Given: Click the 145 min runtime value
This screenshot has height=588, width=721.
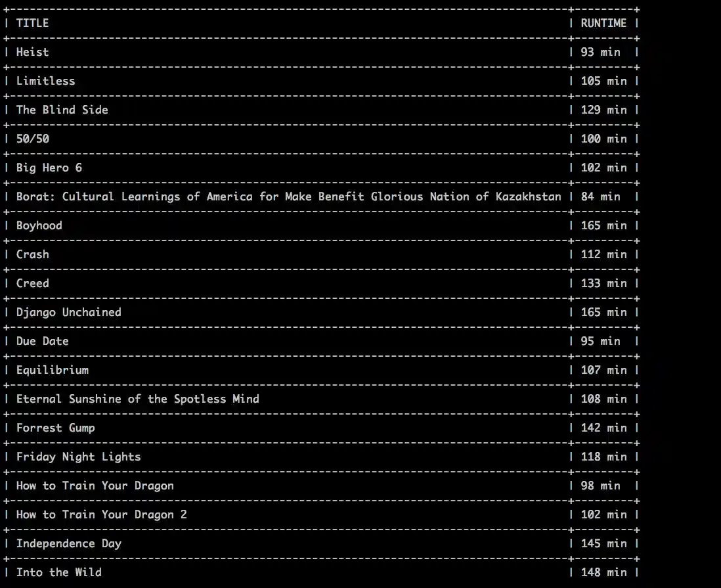Looking at the screenshot, I should (x=603, y=544).
